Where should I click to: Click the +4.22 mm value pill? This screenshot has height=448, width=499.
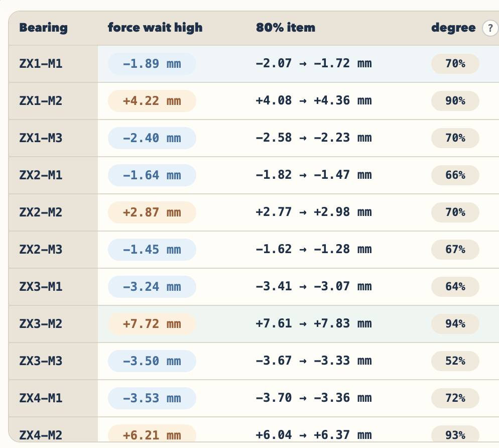(152, 101)
